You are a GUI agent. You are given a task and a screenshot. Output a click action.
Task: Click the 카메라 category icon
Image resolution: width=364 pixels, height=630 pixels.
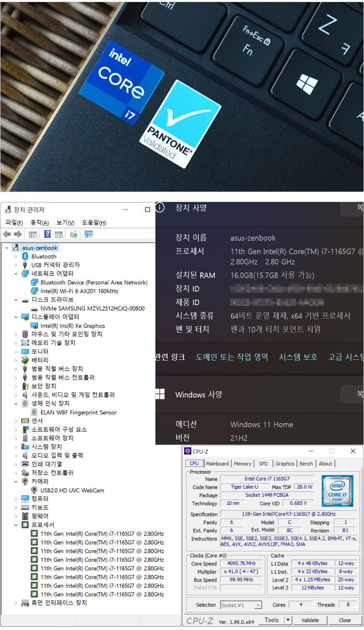pos(25,481)
